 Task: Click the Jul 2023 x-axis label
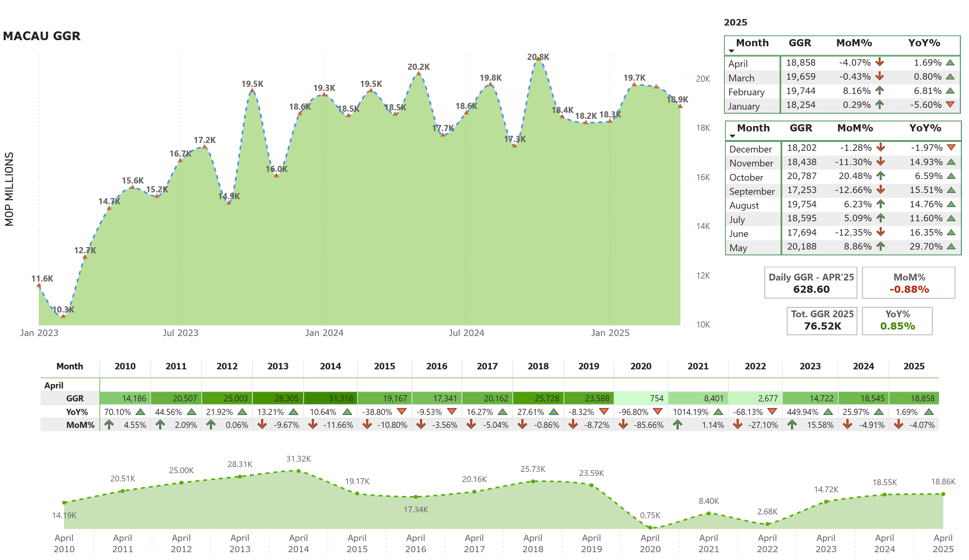click(x=180, y=333)
